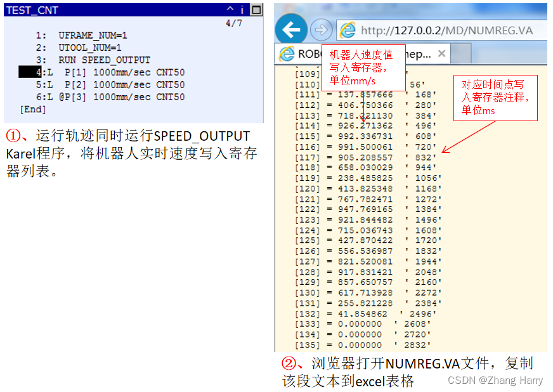Click the browser back arrow button
Viewport: 553px width, 392px height.
pyautogui.click(x=291, y=30)
